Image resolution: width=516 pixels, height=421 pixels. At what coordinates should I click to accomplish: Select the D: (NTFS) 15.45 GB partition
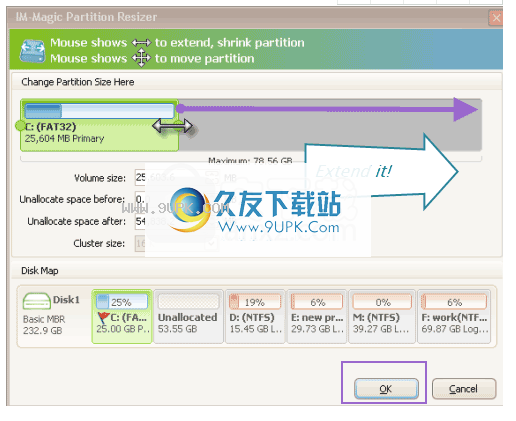point(255,316)
